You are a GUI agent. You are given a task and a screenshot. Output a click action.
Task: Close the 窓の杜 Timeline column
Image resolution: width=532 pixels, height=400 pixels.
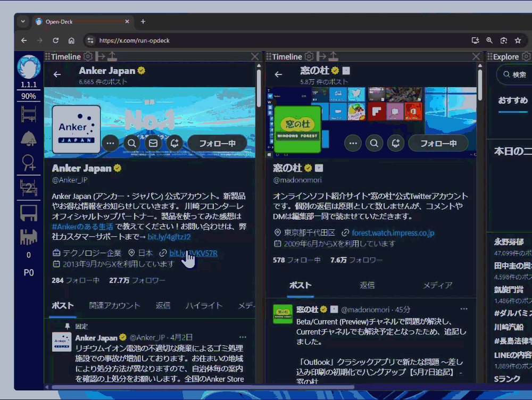(476, 57)
